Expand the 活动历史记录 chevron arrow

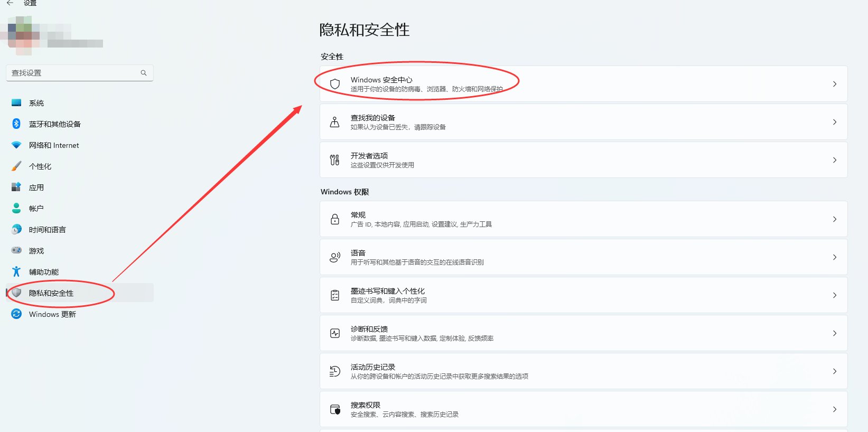(835, 371)
